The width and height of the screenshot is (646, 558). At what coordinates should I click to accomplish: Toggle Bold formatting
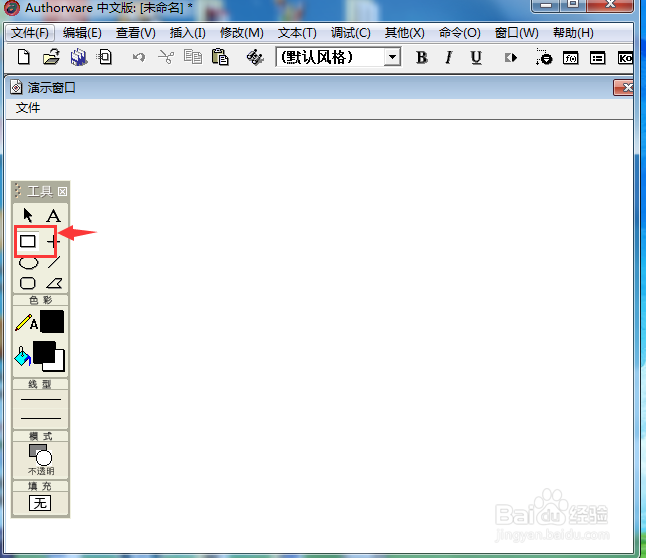[421, 57]
